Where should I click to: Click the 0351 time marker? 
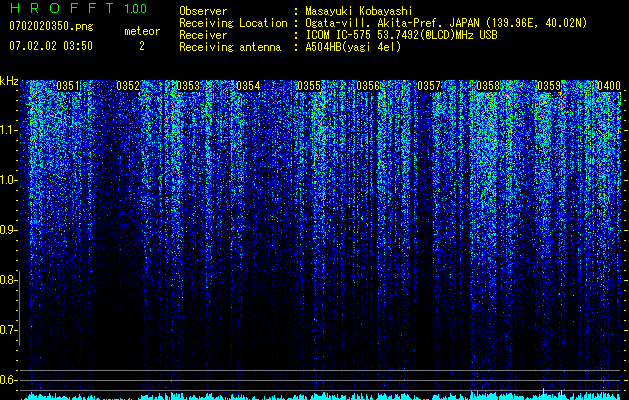point(68,86)
